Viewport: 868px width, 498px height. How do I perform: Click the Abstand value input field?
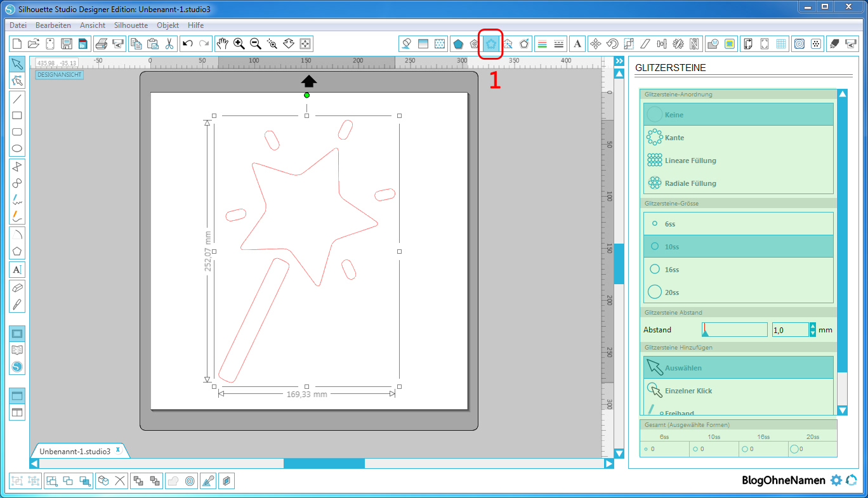coord(789,330)
